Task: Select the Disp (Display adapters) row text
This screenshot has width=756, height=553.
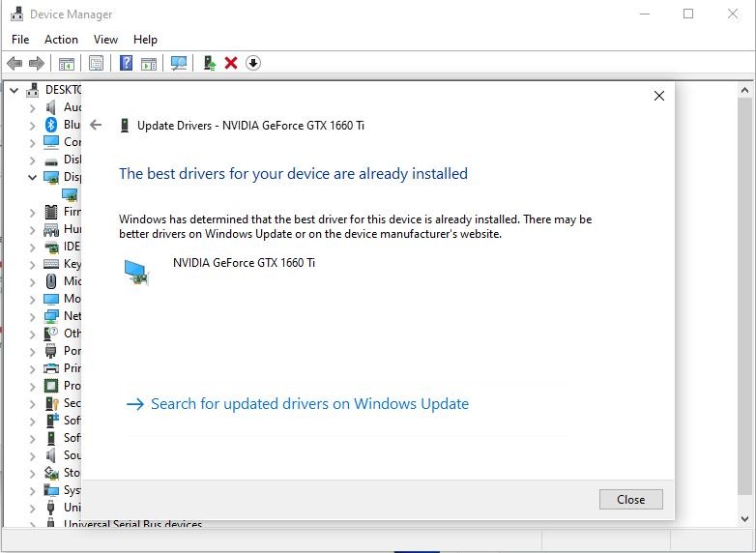Action: (x=73, y=177)
